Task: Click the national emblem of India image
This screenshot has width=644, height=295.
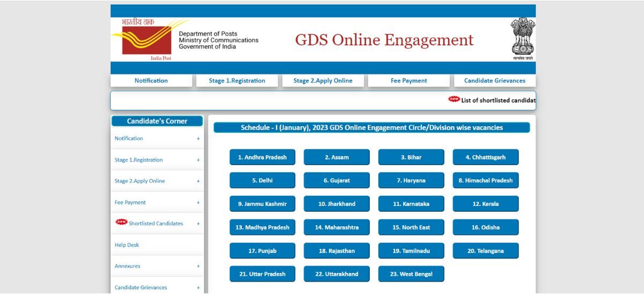Action: tap(522, 38)
